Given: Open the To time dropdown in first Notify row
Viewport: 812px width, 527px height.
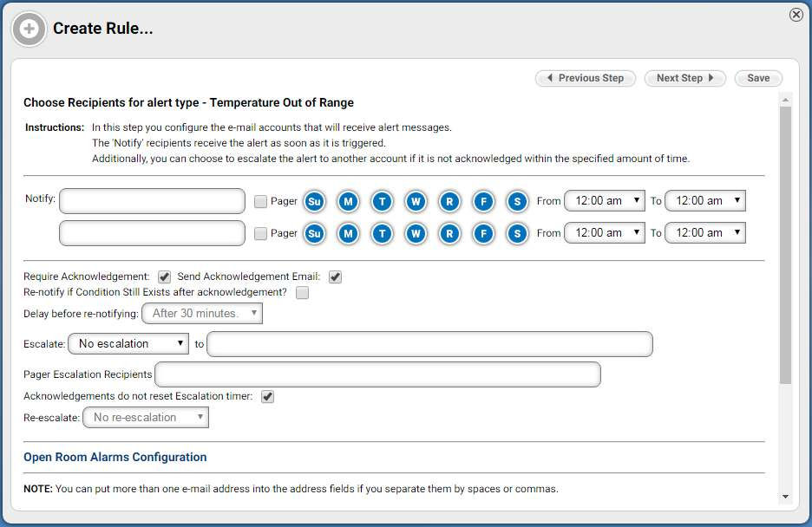Looking at the screenshot, I should tap(705, 201).
